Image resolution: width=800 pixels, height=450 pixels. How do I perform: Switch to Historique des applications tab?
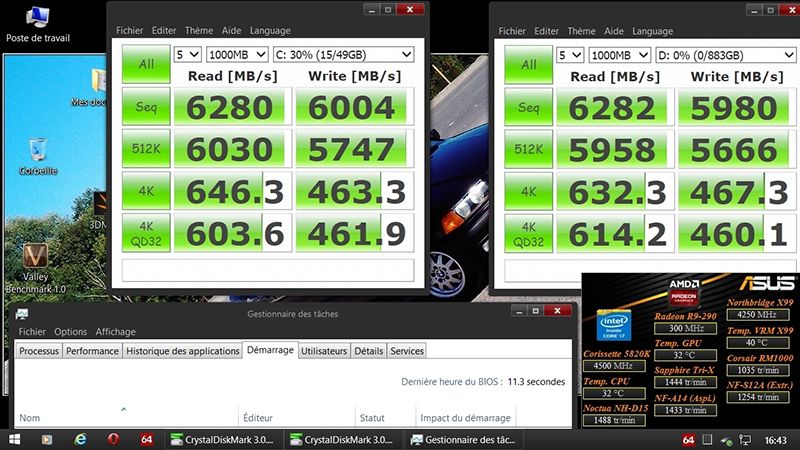coord(183,351)
